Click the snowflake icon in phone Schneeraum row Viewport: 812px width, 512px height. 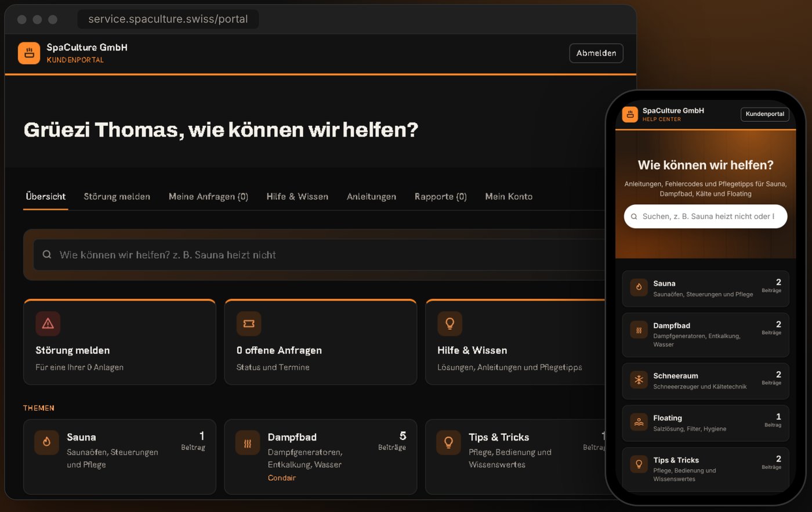pos(639,380)
